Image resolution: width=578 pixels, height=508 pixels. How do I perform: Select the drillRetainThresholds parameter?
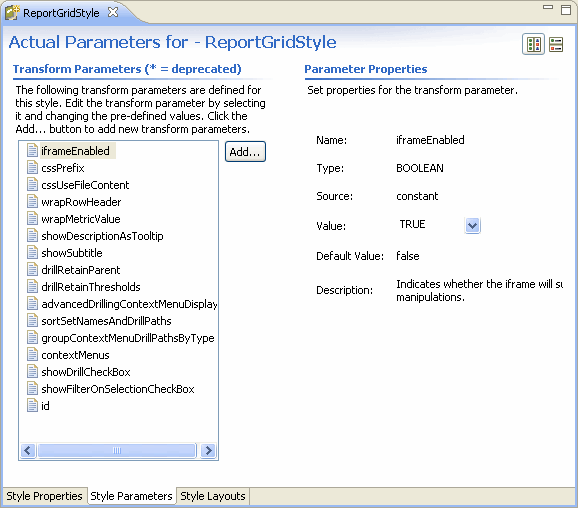(x=91, y=287)
